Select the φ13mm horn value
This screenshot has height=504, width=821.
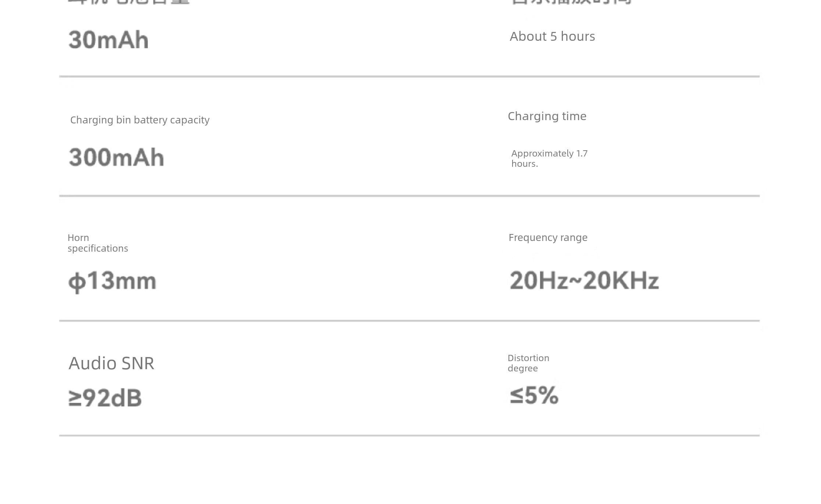tap(112, 281)
